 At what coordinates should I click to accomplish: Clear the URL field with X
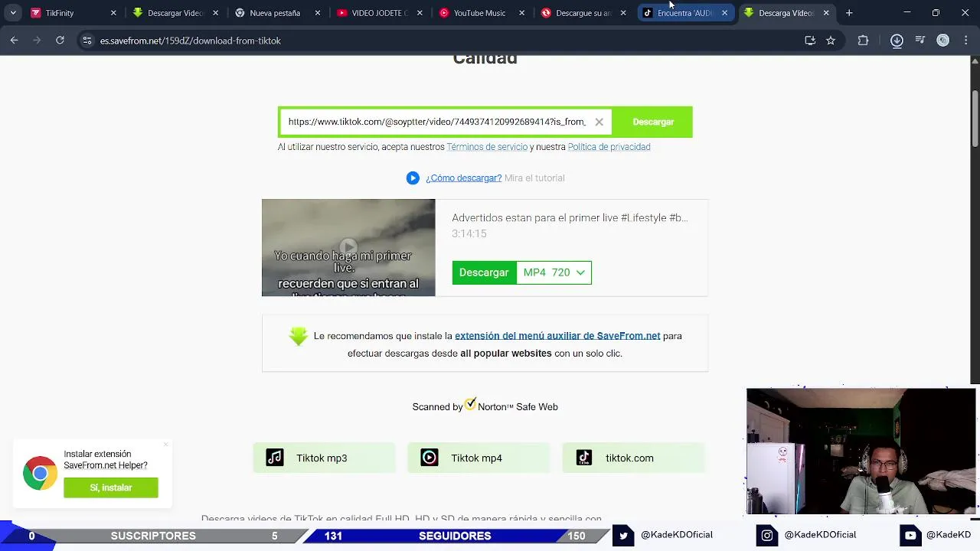tap(599, 122)
